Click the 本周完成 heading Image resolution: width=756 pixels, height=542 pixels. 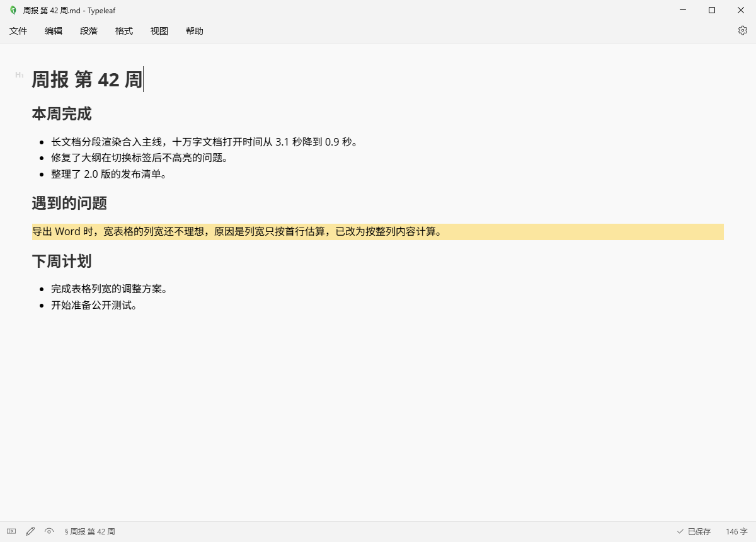click(x=62, y=114)
